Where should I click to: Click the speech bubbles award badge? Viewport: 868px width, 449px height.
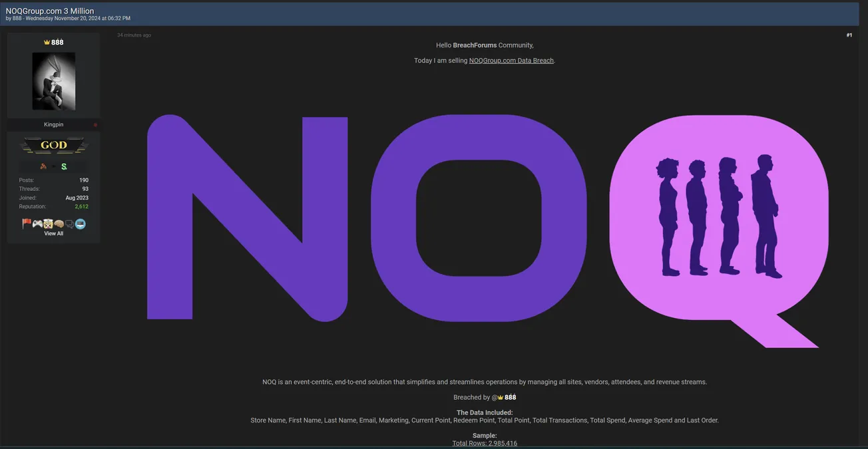tap(69, 224)
